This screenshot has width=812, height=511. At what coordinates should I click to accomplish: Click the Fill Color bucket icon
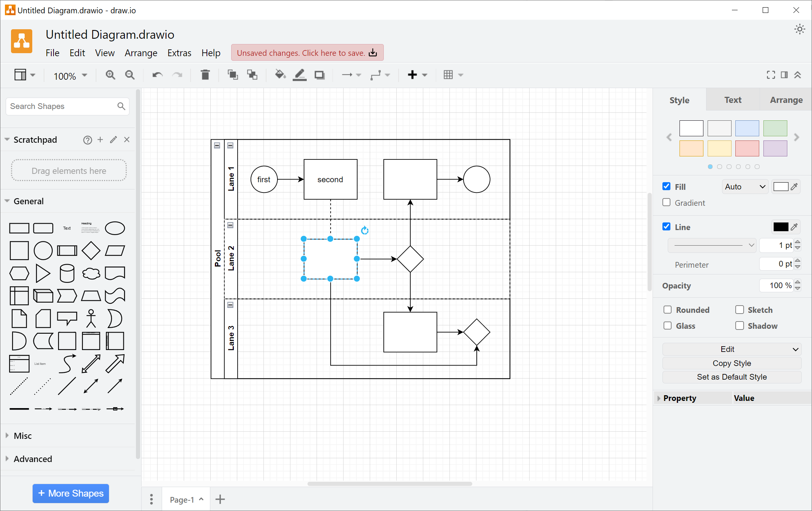coord(280,75)
